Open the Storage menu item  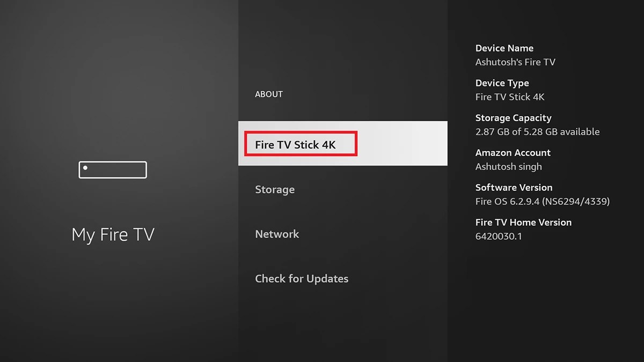click(275, 189)
